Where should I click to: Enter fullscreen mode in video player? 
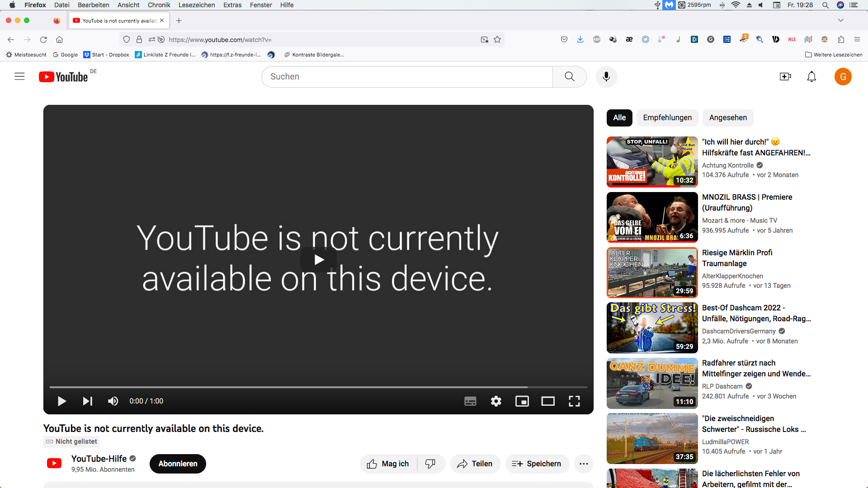pos(574,401)
